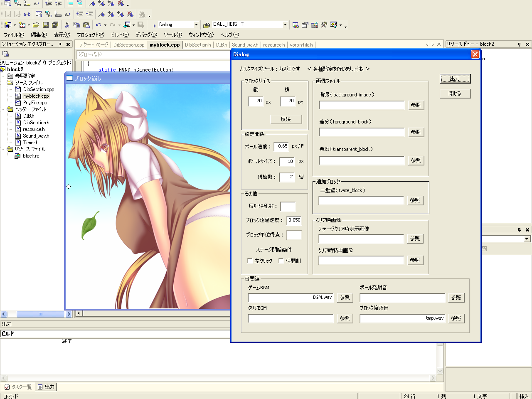Click 参照 next to BGM.wav field
Screen dimensions: 532x399
(345, 298)
